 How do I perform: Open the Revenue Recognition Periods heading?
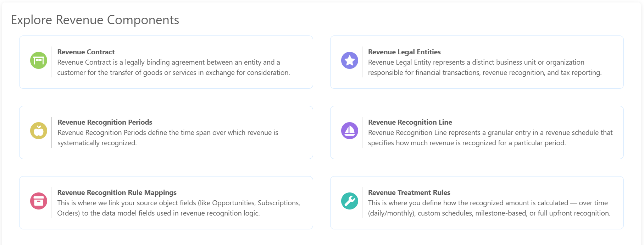point(105,122)
